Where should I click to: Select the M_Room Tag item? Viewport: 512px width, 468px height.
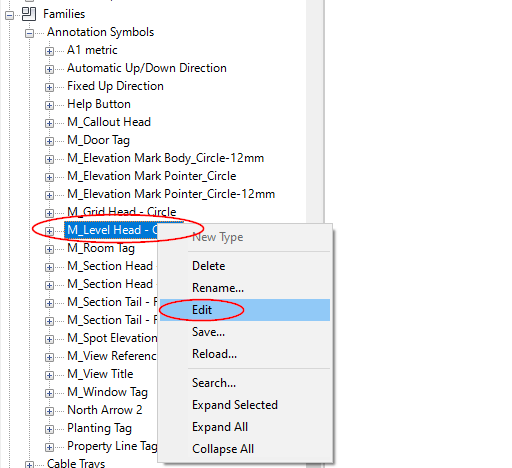pyautogui.click(x=101, y=248)
